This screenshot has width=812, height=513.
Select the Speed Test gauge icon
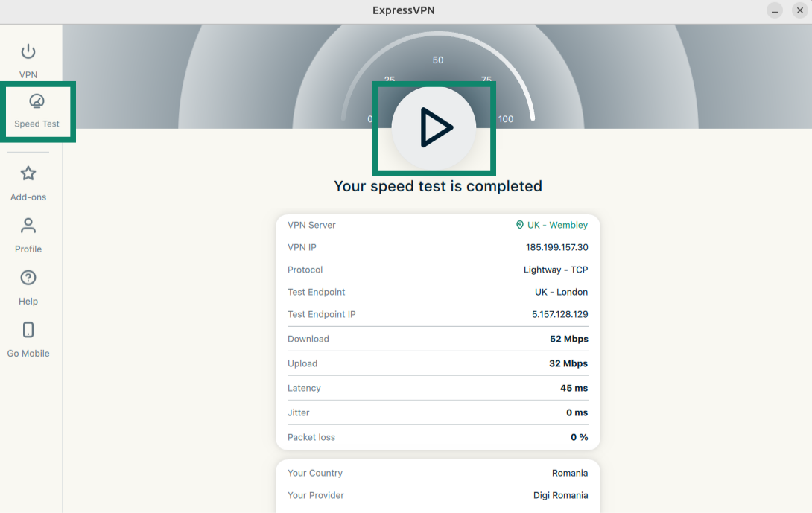(x=37, y=102)
